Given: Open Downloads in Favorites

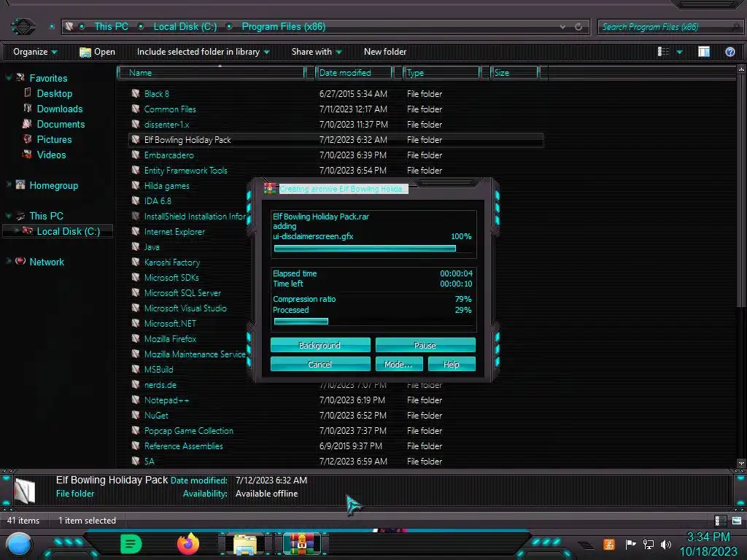Looking at the screenshot, I should (x=60, y=109).
